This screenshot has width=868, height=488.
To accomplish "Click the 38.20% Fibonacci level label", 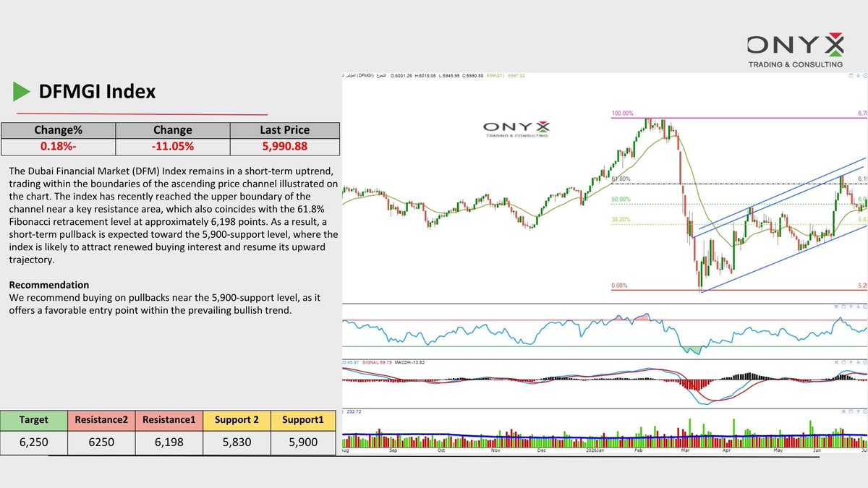I will pos(621,219).
